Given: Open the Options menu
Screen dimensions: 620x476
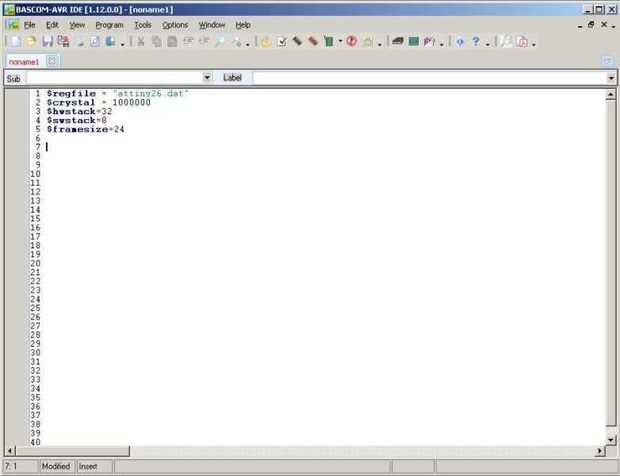Looking at the screenshot, I should (175, 25).
